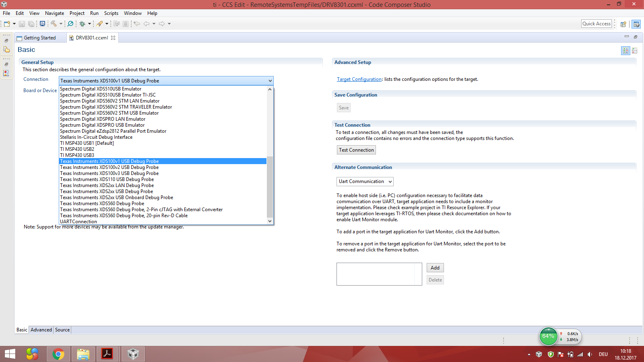Select Stellaris In-Circuit Debug Interface
644x362 pixels.
[x=163, y=137]
